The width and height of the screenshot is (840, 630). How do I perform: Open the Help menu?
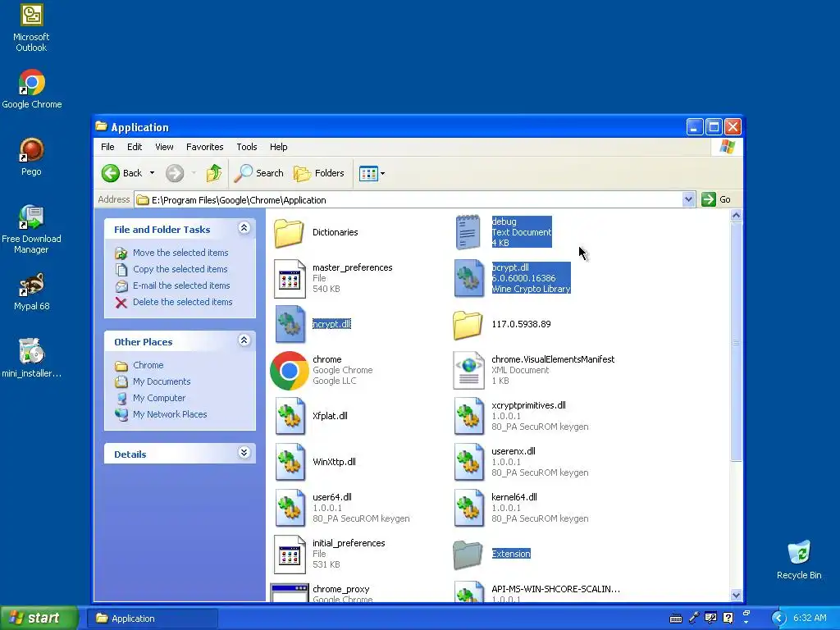pyautogui.click(x=279, y=147)
